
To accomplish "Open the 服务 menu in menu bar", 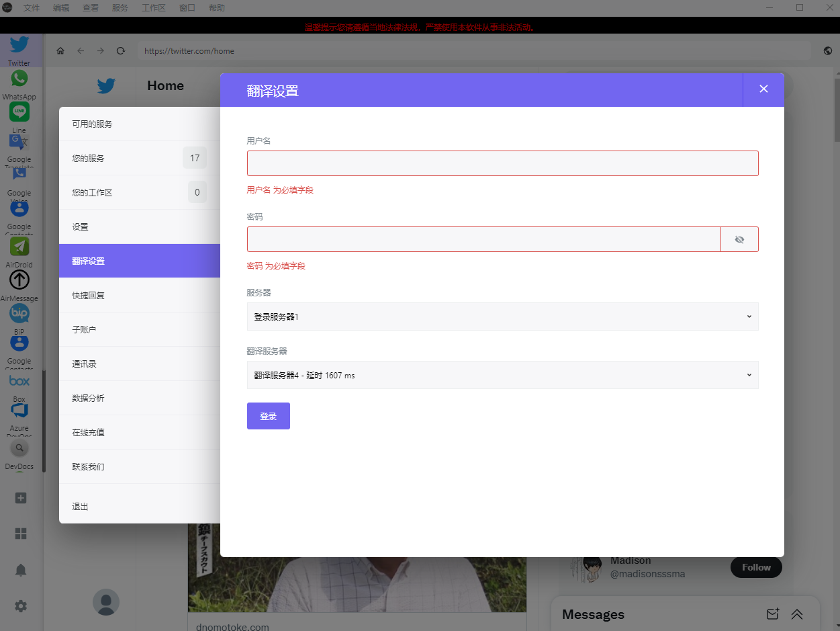I will (x=120, y=8).
